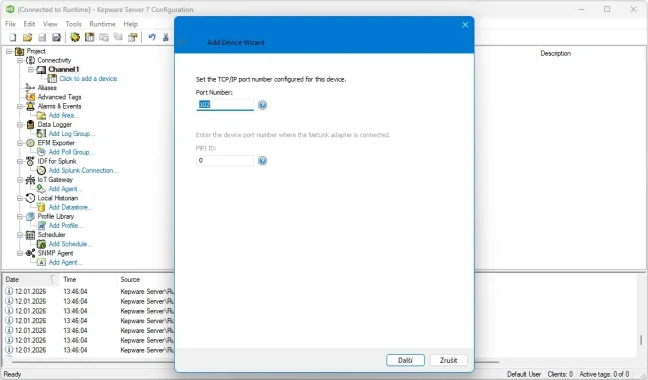Viewport: 648px width, 380px height.
Task: Collapse the EFM Exporter node
Action: click(x=19, y=143)
